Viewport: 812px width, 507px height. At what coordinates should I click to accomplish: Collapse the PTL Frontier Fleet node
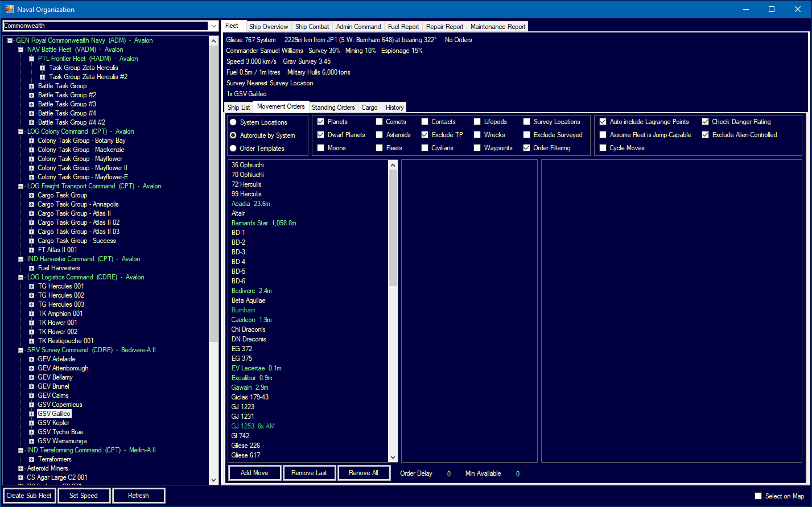(32, 59)
